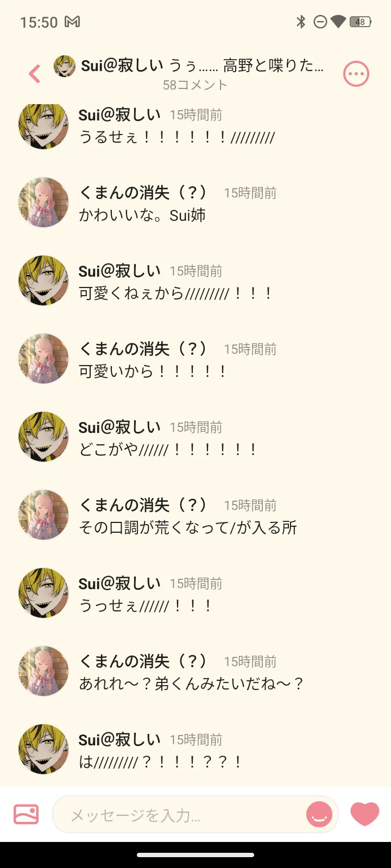Tap the pink back arrow
The width and height of the screenshot is (391, 868).
(x=35, y=74)
